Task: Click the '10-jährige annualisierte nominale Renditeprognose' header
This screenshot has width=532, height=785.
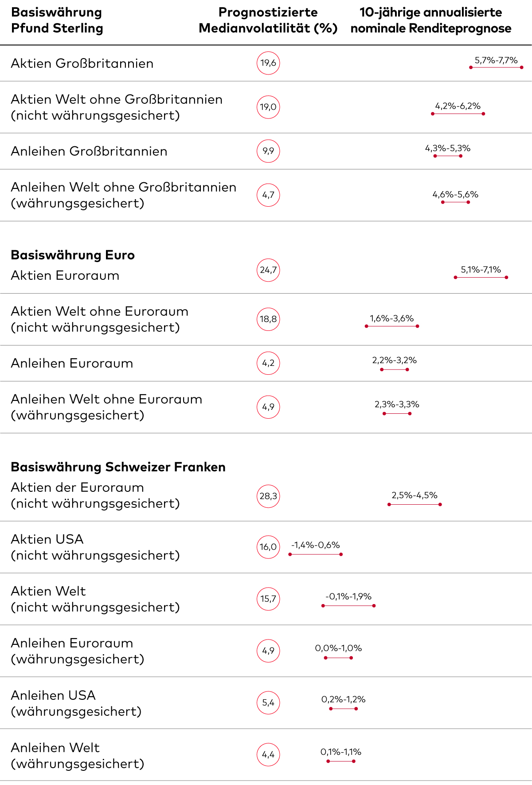Action: coord(431,20)
